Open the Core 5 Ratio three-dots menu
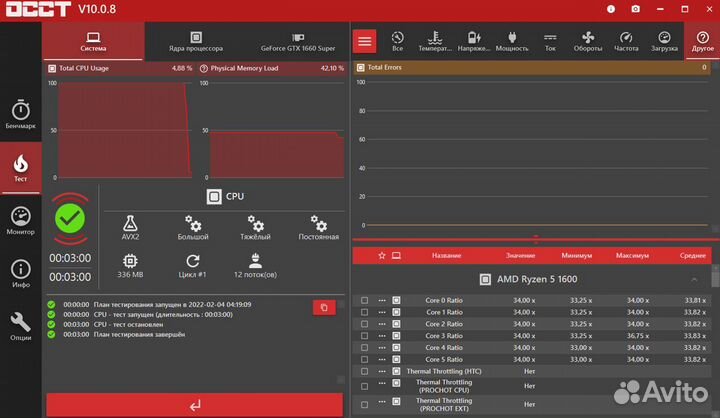 coord(382,359)
